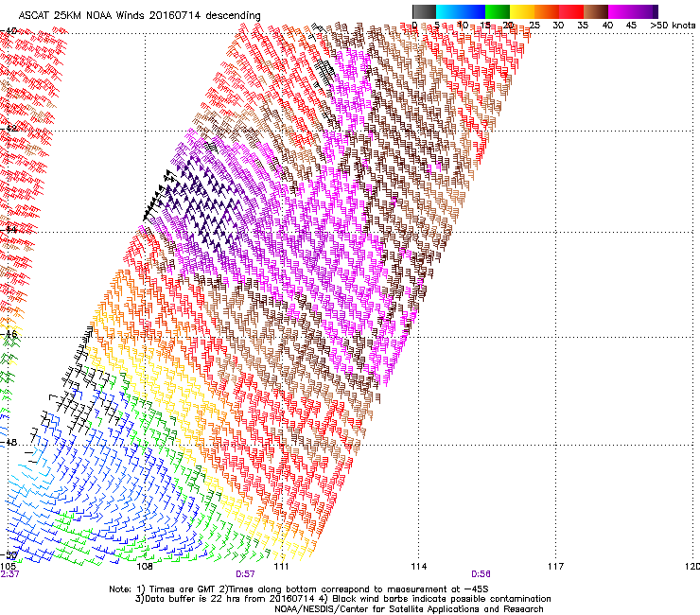
Task: Click the purple time stamp '0:58'
Action: click(x=481, y=574)
